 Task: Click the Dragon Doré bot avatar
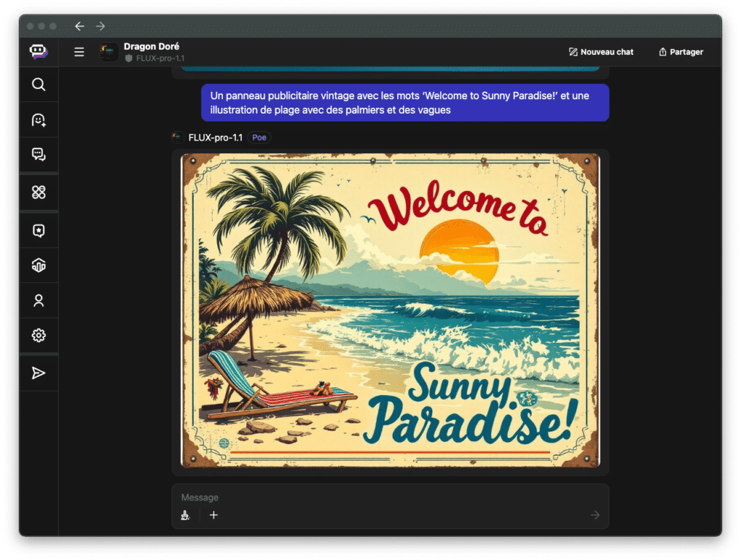109,52
